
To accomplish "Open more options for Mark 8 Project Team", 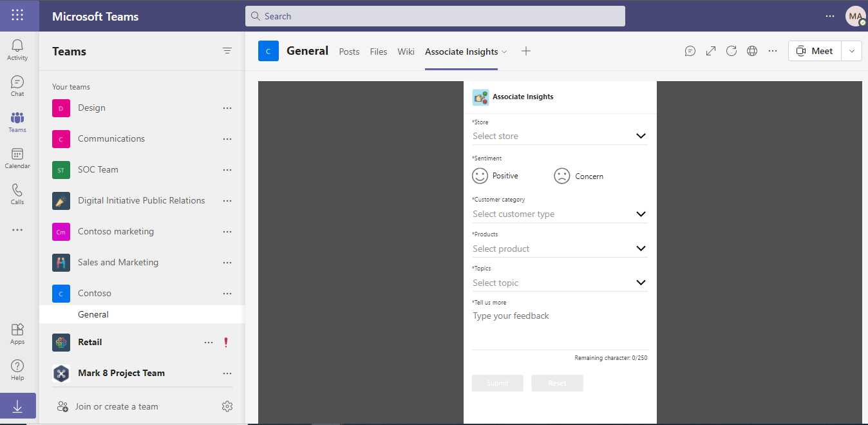I will tap(227, 373).
